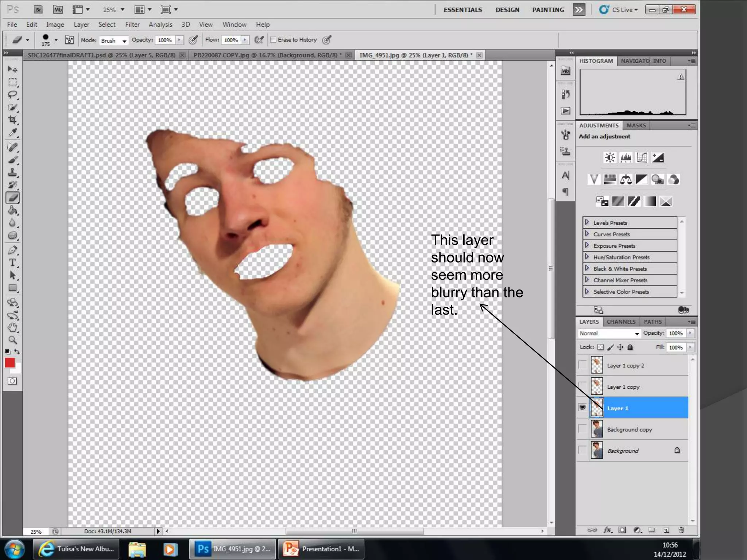Screen dimensions: 747x560
Task: Switch to the Channels tab
Action: pos(621,322)
